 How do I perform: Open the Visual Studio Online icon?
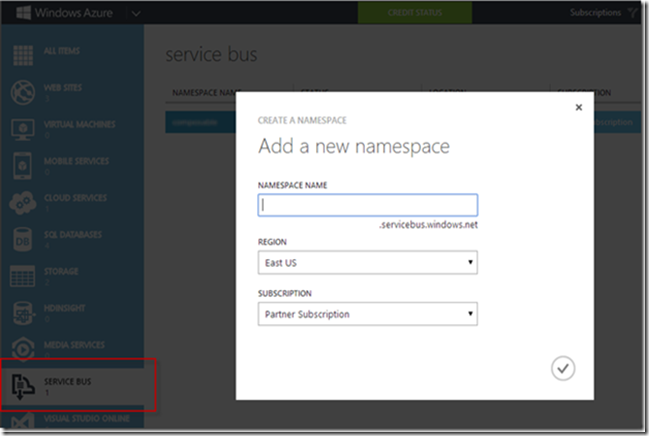pyautogui.click(x=23, y=422)
